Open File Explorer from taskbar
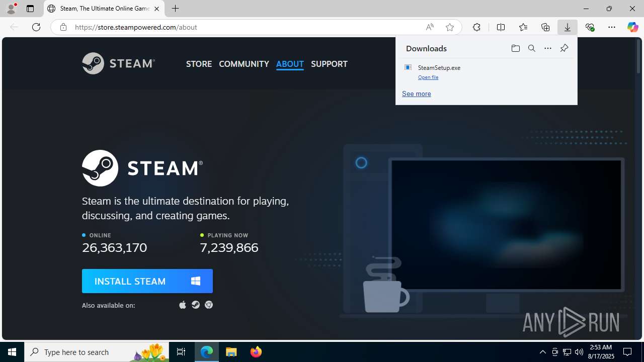The width and height of the screenshot is (644, 362). pos(231,352)
